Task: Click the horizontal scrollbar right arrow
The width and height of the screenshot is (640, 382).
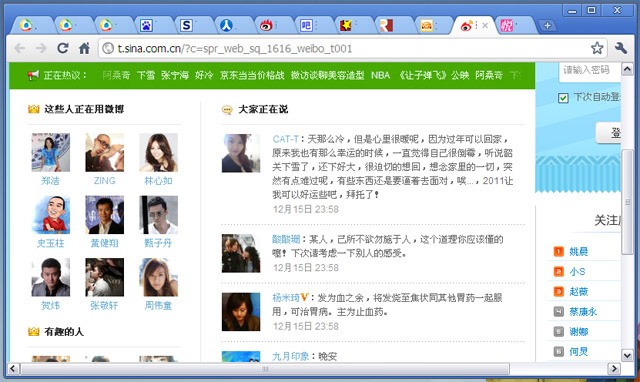Action: pyautogui.click(x=614, y=369)
